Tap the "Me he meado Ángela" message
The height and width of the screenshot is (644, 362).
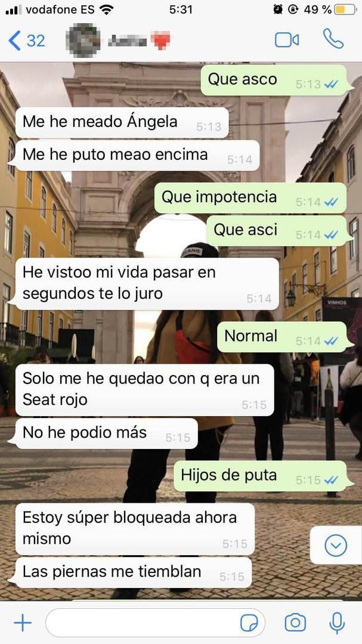(122, 122)
